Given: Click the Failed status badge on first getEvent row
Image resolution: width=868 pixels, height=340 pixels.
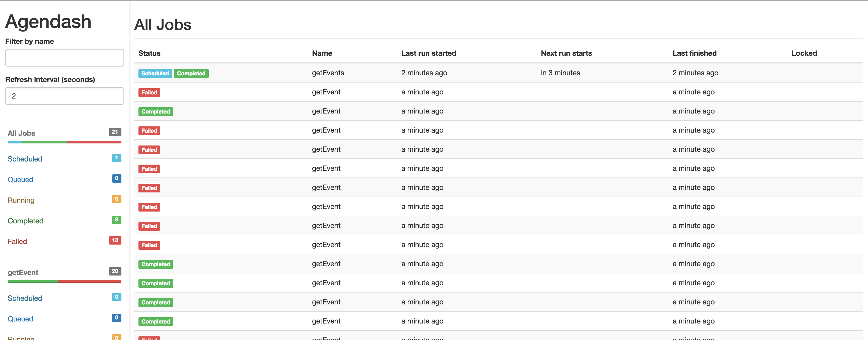Looking at the screenshot, I should tap(150, 92).
